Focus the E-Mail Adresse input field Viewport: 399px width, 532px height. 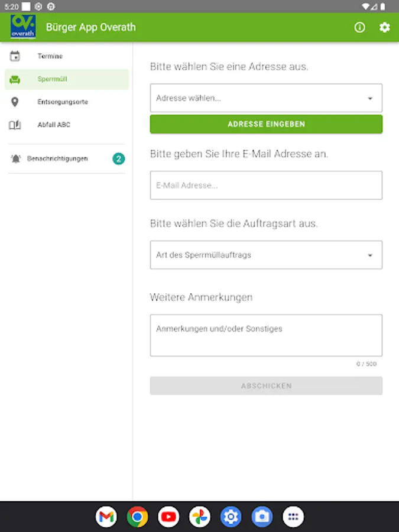point(266,185)
